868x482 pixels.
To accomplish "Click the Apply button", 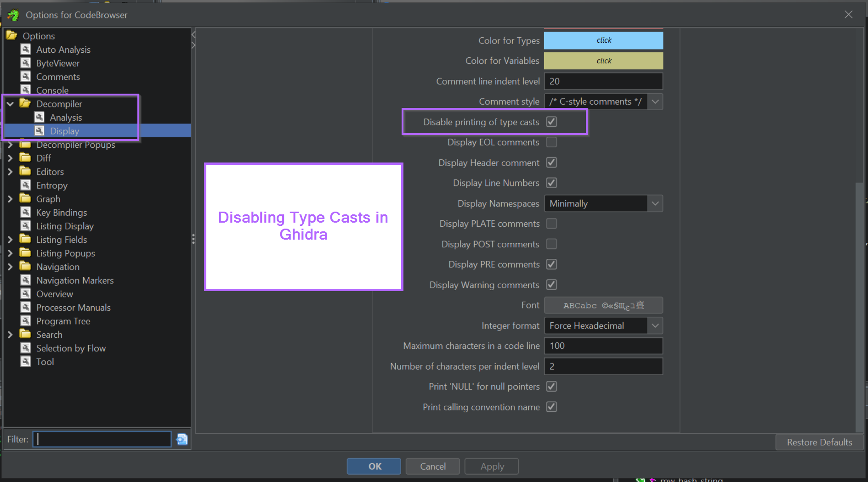I will click(492, 466).
